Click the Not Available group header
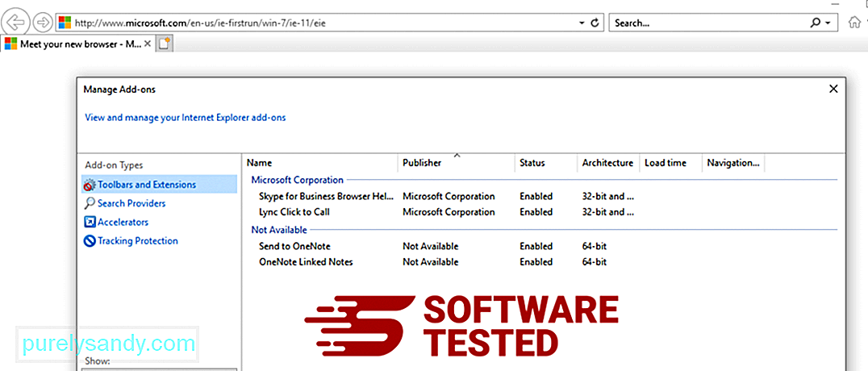The width and height of the screenshot is (868, 371). (x=279, y=229)
